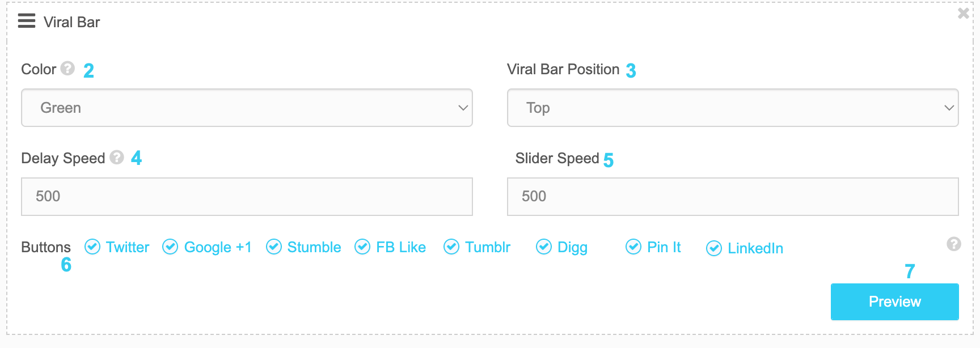Click the Preview button
The width and height of the screenshot is (980, 348).
(895, 302)
